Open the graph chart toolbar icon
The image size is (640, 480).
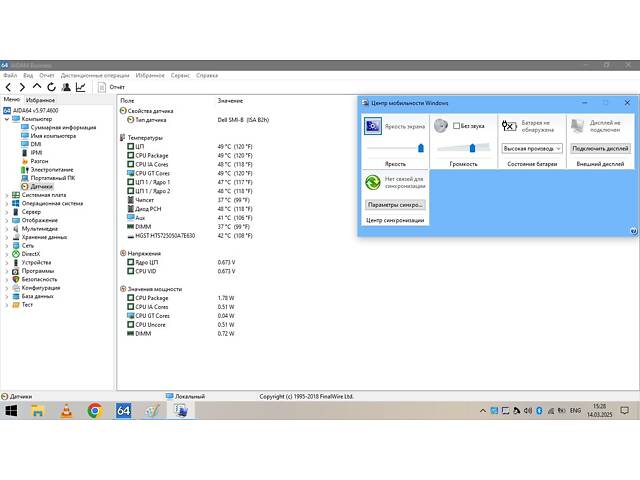click(81, 87)
